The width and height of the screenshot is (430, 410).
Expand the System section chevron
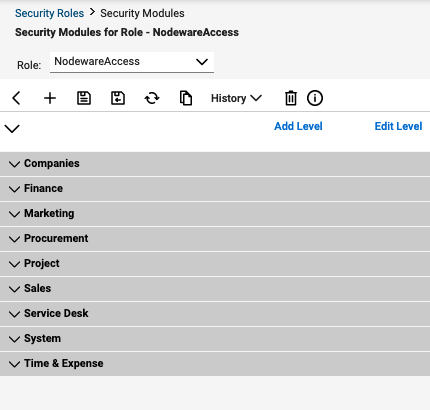point(14,339)
